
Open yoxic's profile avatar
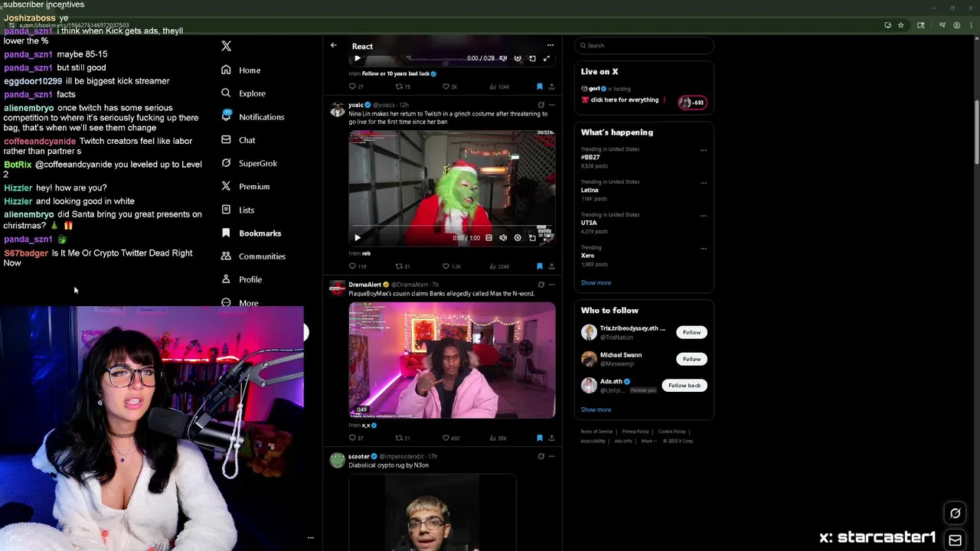(337, 109)
